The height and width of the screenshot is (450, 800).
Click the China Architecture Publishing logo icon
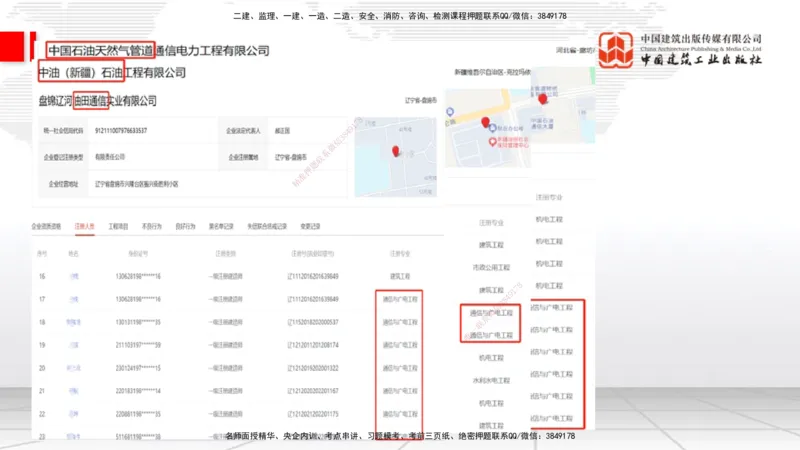[616, 49]
